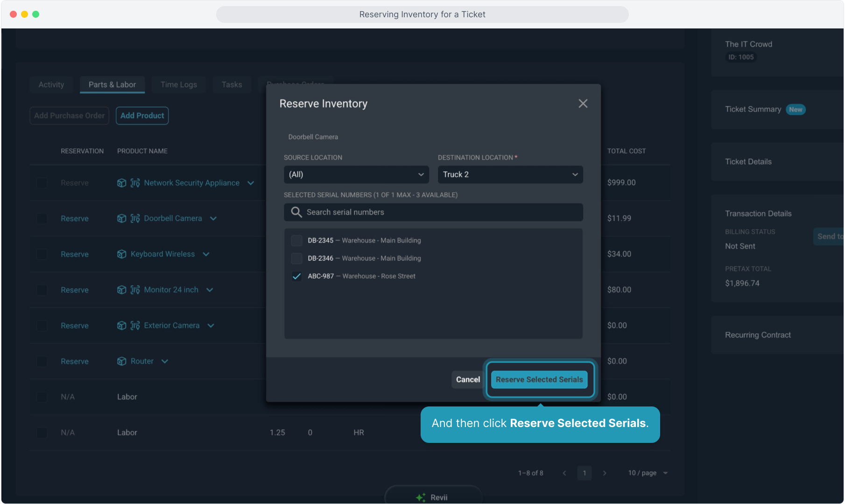
Task: Cancel the inventory reservation
Action: [x=467, y=380]
